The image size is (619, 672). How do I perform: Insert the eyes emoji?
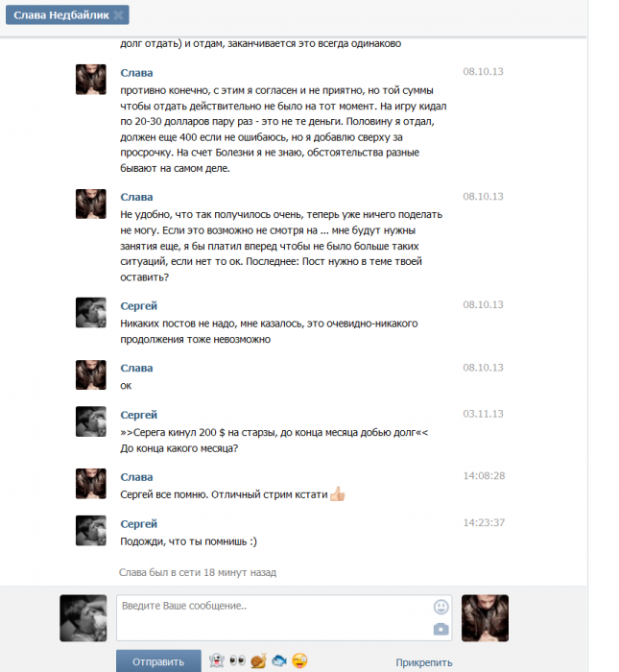tap(237, 660)
